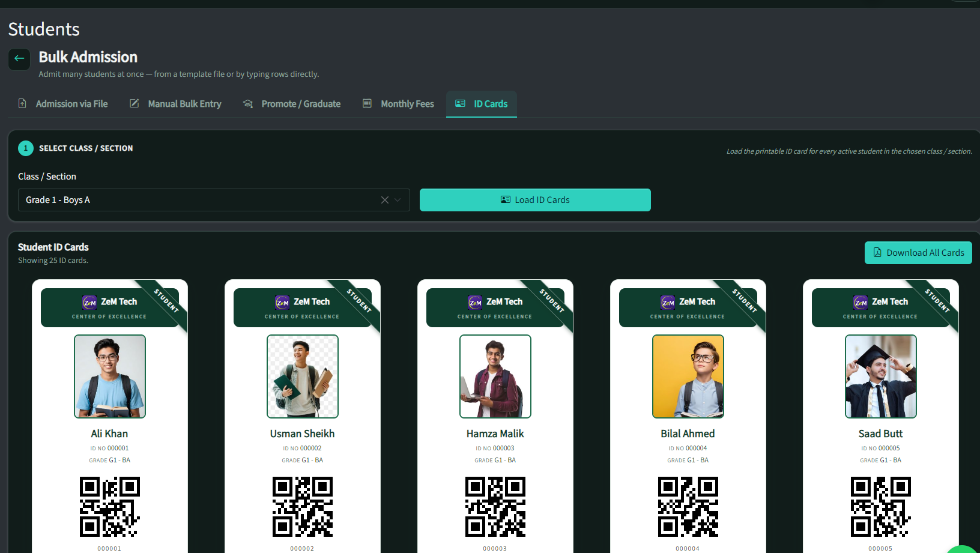The width and height of the screenshot is (980, 553).
Task: Expand the Class / Section dropdown arrow
Action: coord(398,200)
